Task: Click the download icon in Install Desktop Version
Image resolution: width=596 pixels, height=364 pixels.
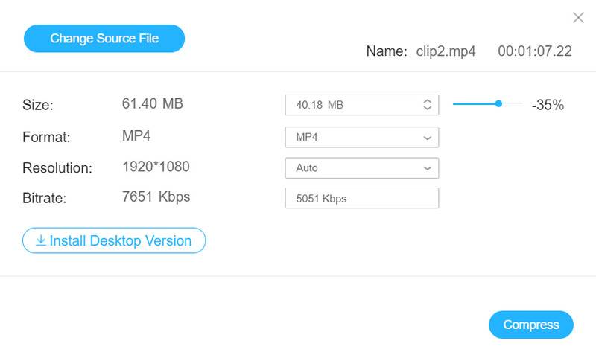Action: pos(40,241)
